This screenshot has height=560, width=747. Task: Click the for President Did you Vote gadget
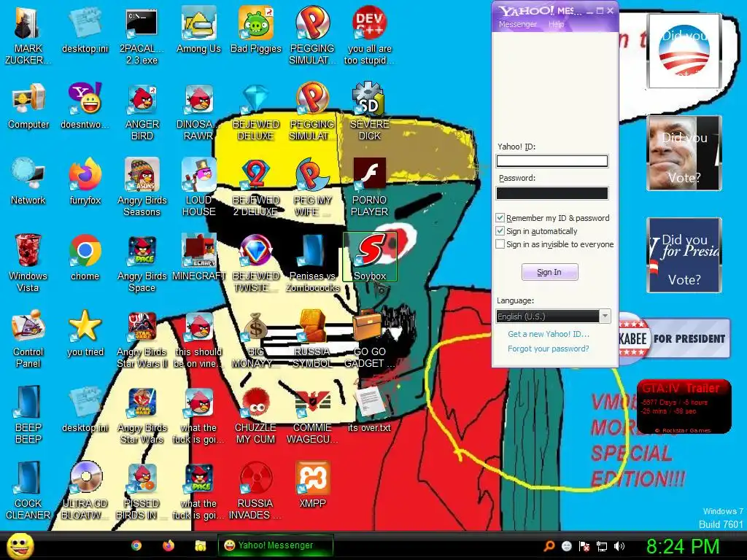(684, 255)
